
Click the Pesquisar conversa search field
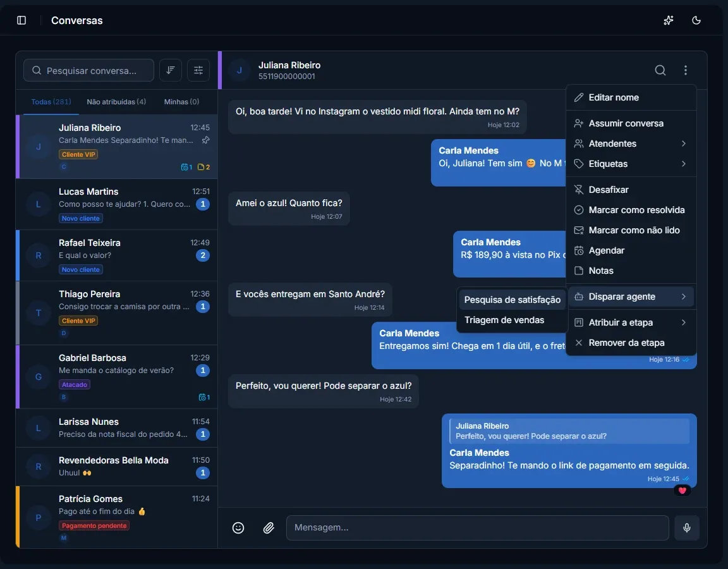tap(88, 70)
